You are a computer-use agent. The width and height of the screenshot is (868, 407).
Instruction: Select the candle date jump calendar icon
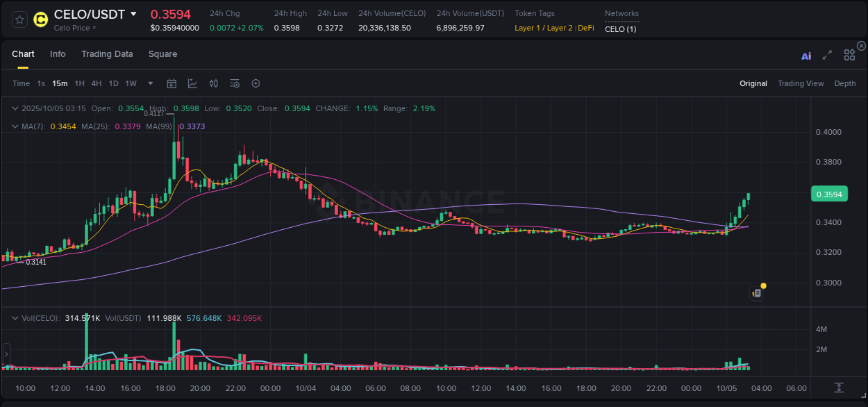click(x=172, y=83)
